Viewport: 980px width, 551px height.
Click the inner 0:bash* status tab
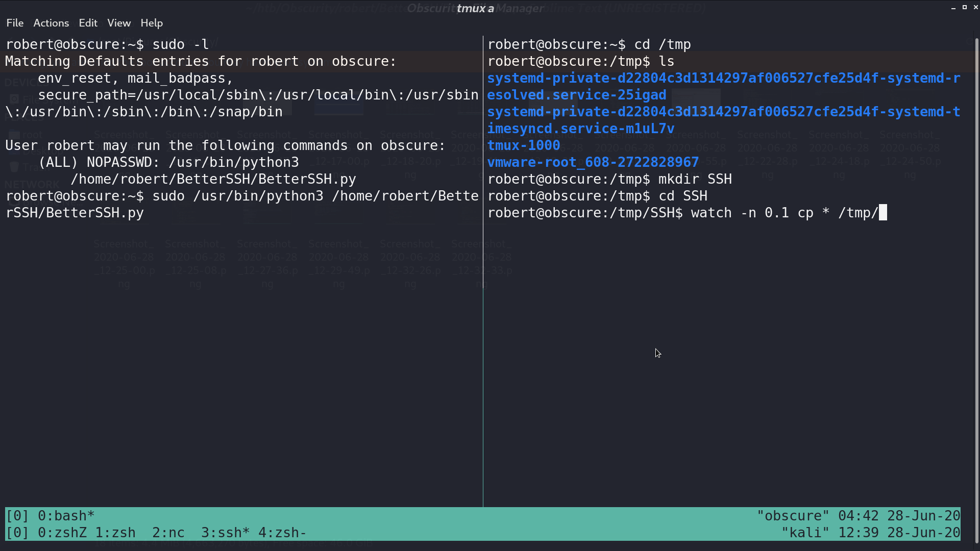(x=66, y=516)
